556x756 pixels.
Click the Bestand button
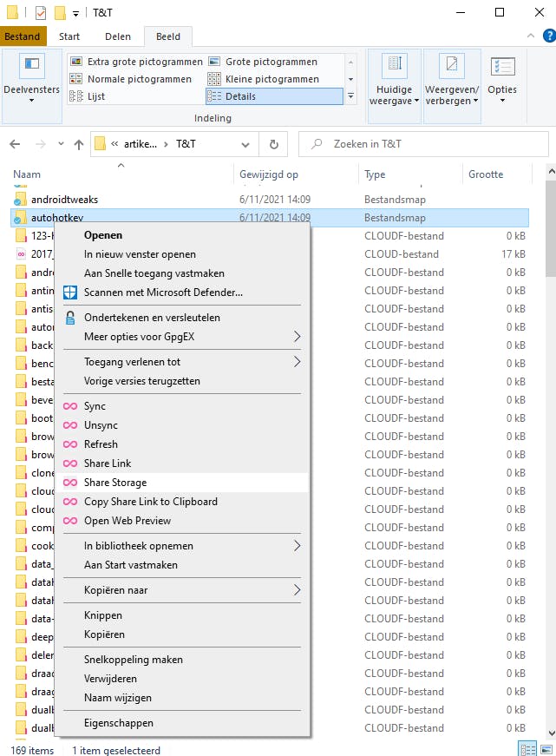23,36
